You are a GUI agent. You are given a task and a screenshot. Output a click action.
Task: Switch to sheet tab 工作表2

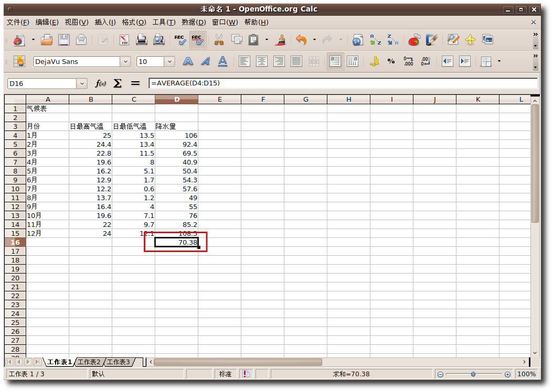tap(89, 362)
